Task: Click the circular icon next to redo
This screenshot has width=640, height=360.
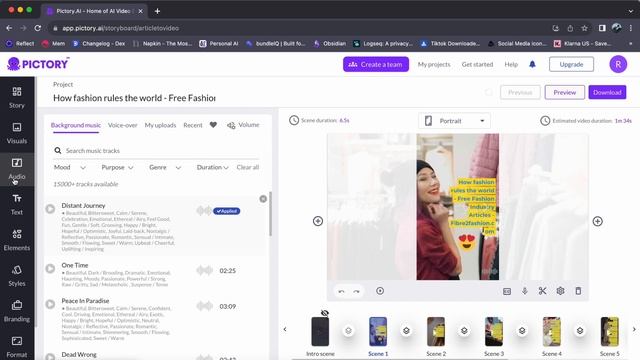Action: coord(380,291)
